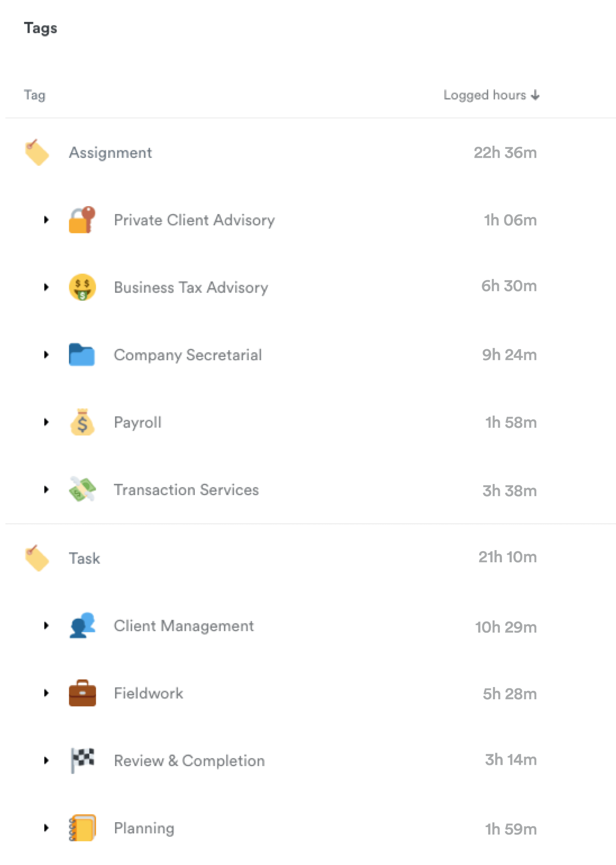Click the lock and key Private Client icon
Image resolution: width=616 pixels, height=865 pixels.
(x=82, y=220)
